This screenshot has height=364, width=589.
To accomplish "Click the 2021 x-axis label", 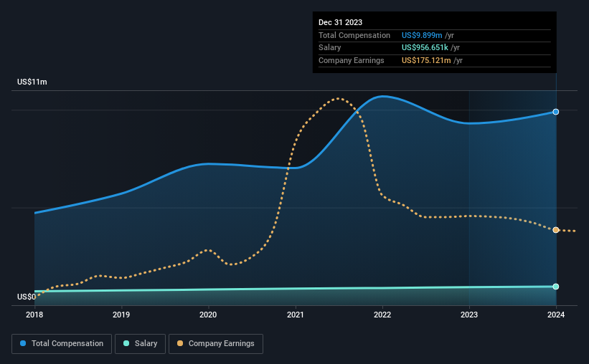I will pos(296,315).
